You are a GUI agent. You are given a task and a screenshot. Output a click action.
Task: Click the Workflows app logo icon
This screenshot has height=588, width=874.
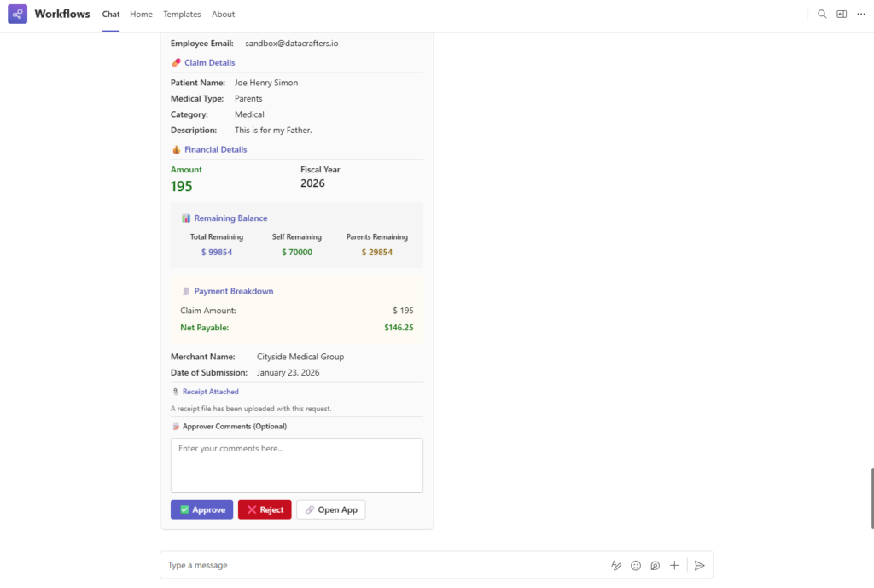coord(17,14)
